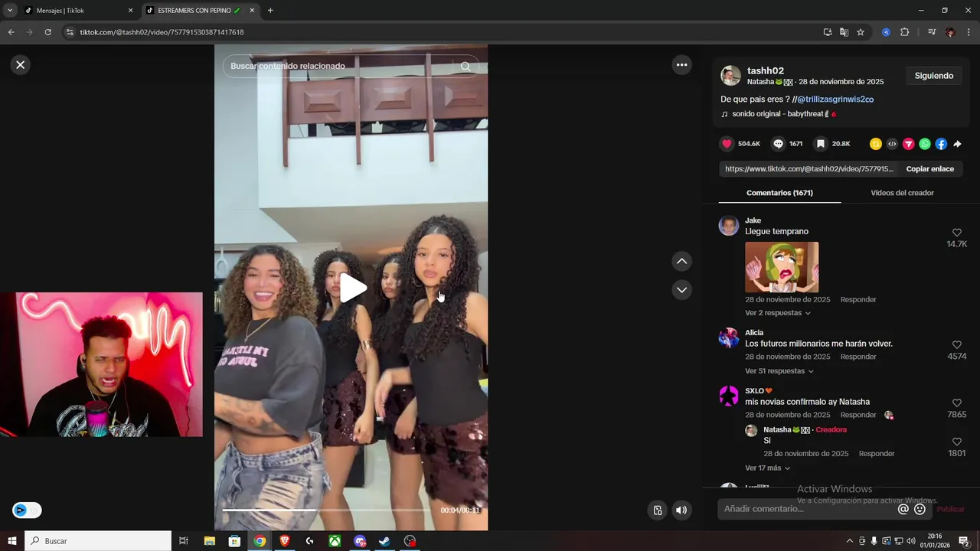Image resolution: width=980 pixels, height=551 pixels.
Task: Open Xbox app from taskbar
Action: click(335, 541)
